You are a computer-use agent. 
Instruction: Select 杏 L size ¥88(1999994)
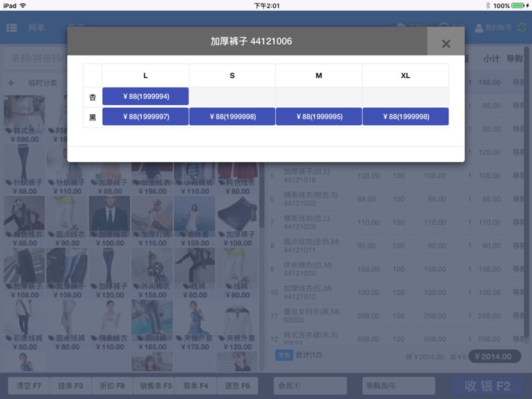click(145, 97)
